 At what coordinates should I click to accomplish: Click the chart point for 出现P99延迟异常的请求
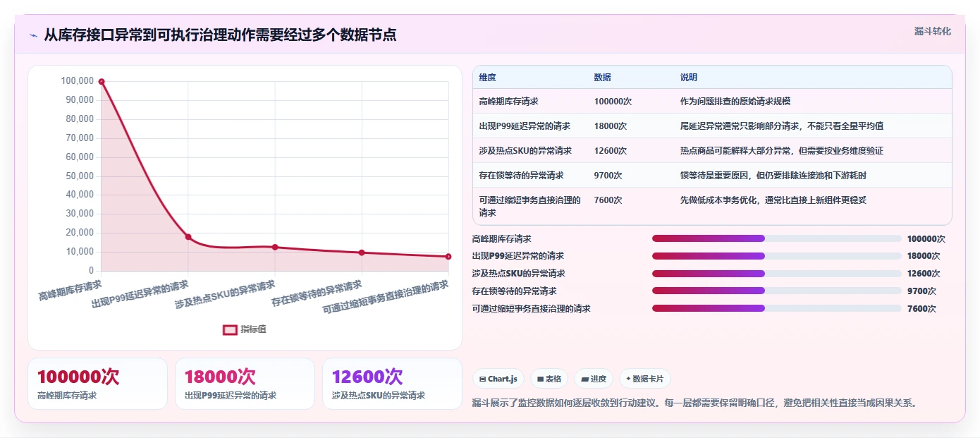coord(188,237)
